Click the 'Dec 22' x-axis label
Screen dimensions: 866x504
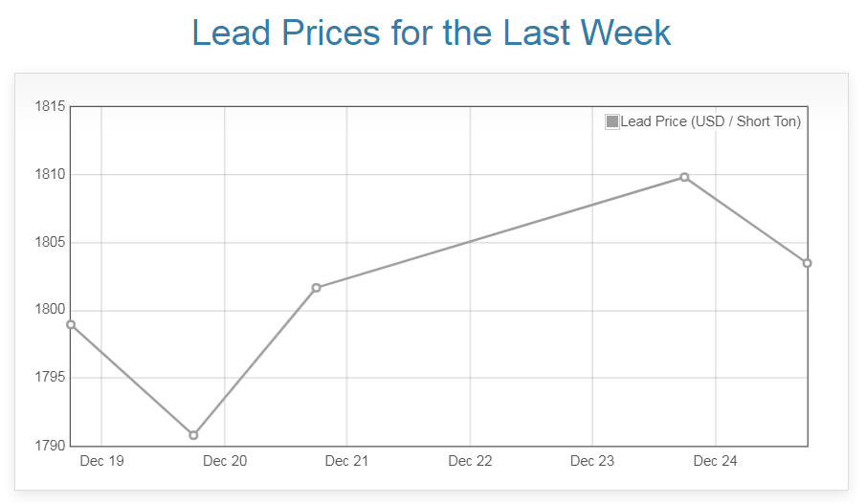click(470, 461)
